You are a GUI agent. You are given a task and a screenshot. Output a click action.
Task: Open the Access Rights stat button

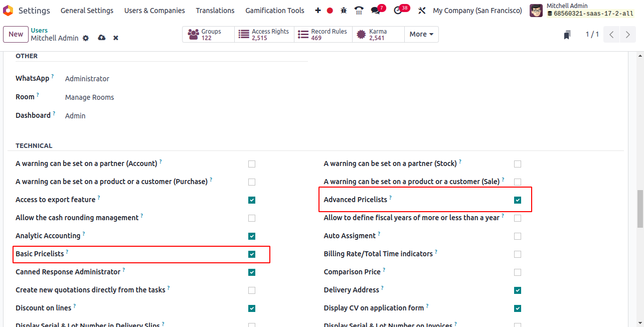pos(265,34)
